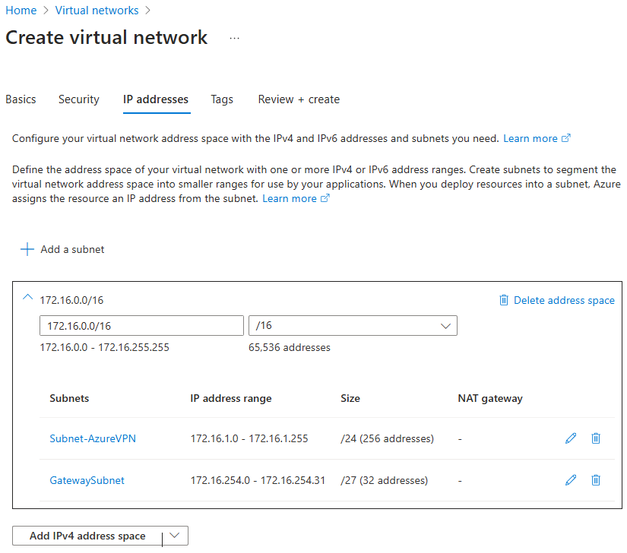This screenshot has width=627, height=553.
Task: Click the /24 (256 addresses) size cell
Action: (387, 438)
